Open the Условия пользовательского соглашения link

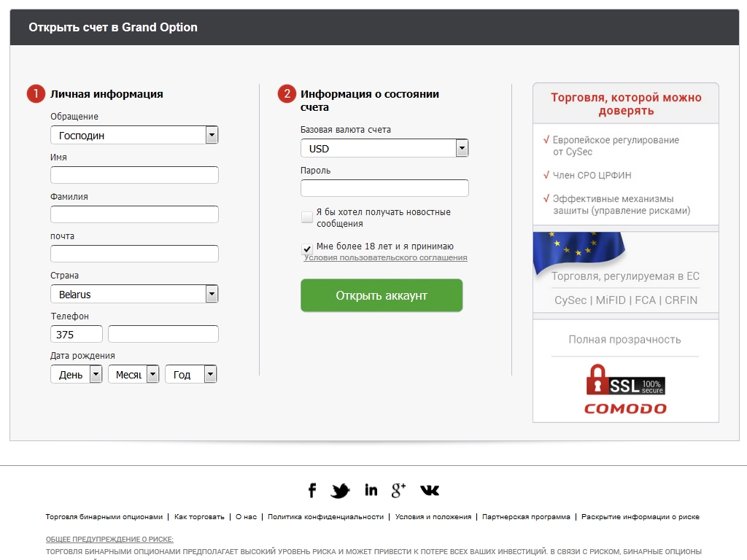tap(385, 257)
